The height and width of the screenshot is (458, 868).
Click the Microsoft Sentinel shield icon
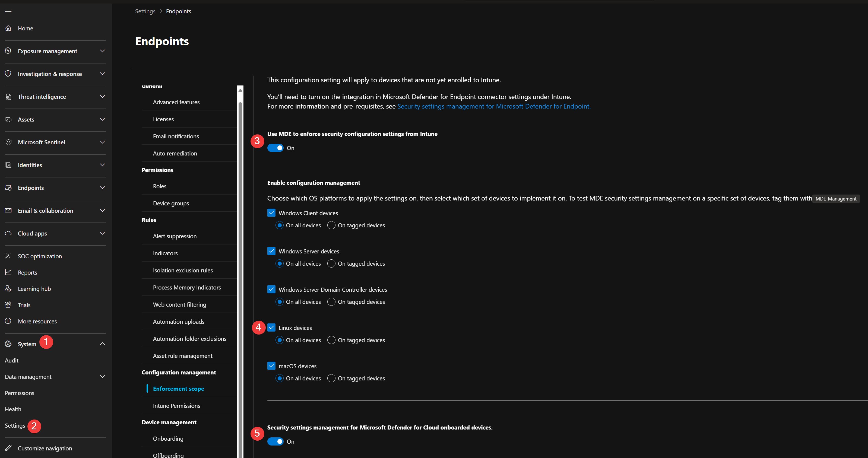[8, 142]
